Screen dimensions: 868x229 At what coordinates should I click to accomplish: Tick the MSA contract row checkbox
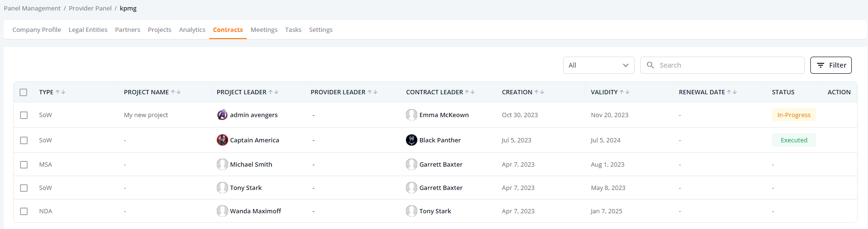pos(24,165)
